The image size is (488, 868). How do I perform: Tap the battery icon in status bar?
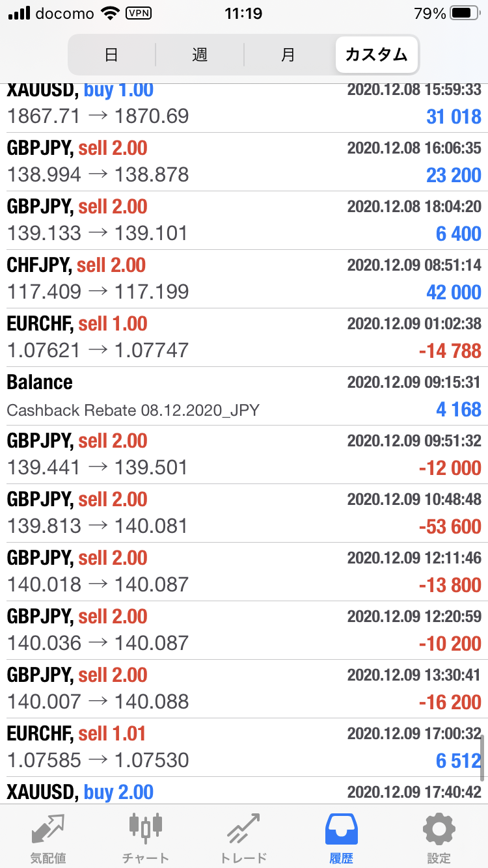pos(463,13)
